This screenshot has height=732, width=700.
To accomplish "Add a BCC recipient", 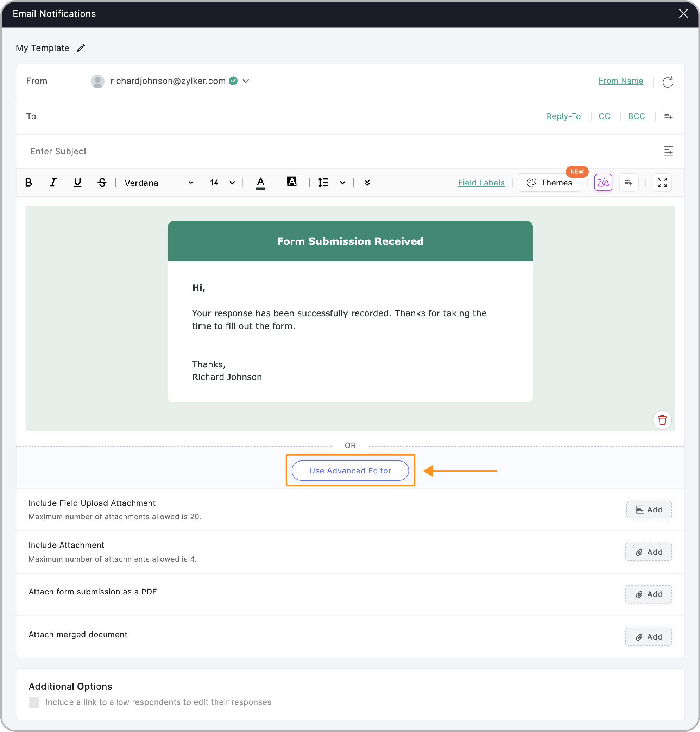I will click(x=636, y=116).
